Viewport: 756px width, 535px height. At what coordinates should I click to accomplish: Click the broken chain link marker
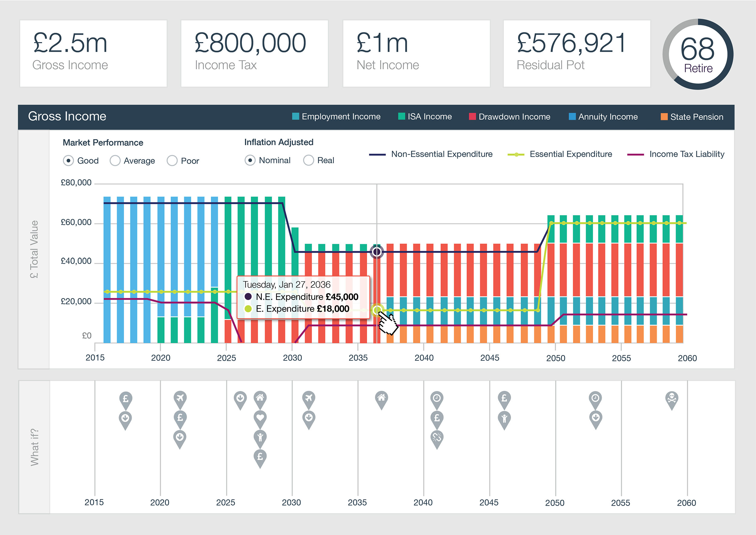coord(437,437)
